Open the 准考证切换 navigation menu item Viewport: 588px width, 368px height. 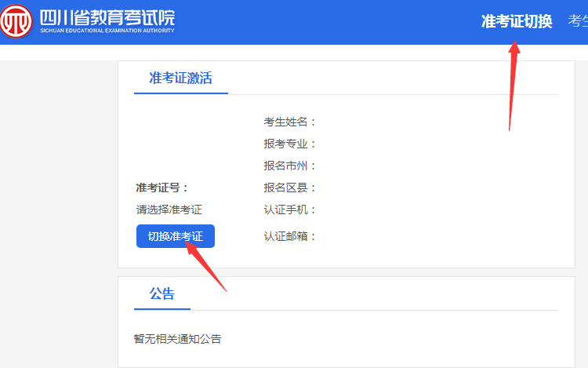coord(516,21)
